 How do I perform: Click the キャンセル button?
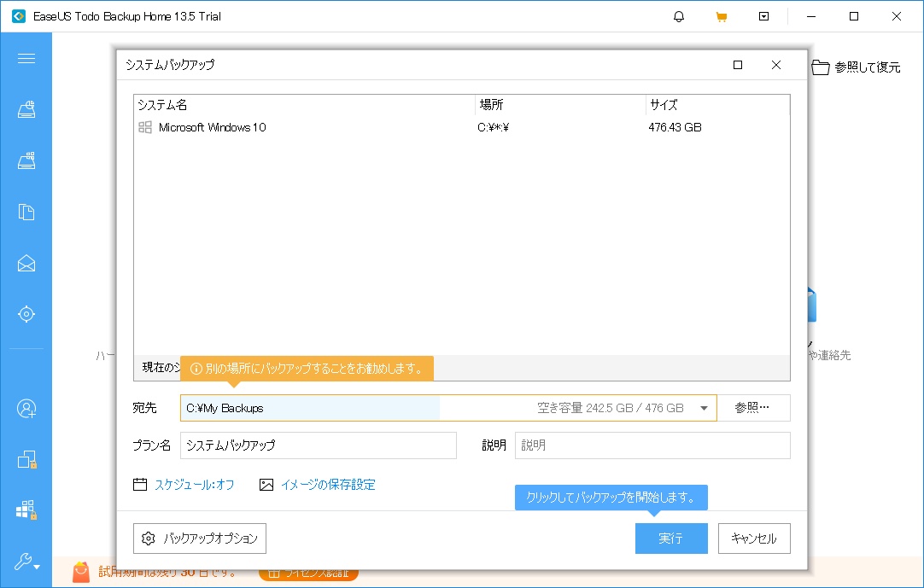click(x=754, y=539)
